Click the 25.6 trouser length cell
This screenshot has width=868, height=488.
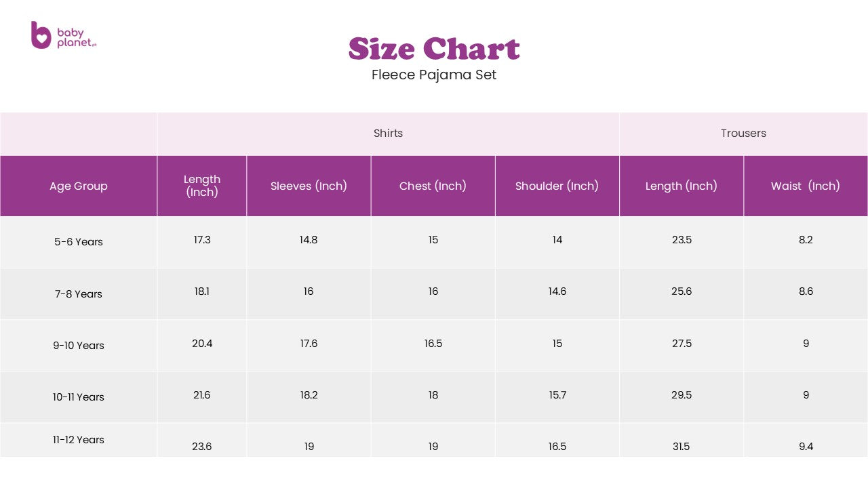pos(682,291)
